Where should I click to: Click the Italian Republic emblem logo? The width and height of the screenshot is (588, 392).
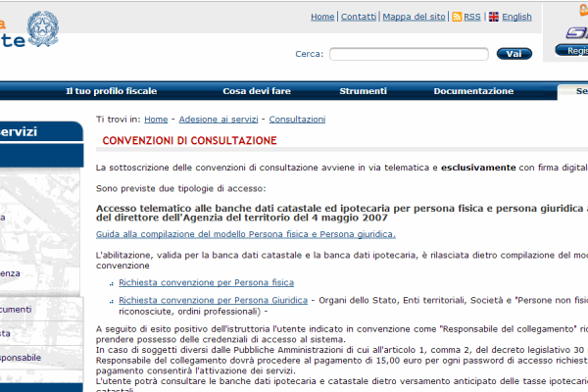(43, 28)
